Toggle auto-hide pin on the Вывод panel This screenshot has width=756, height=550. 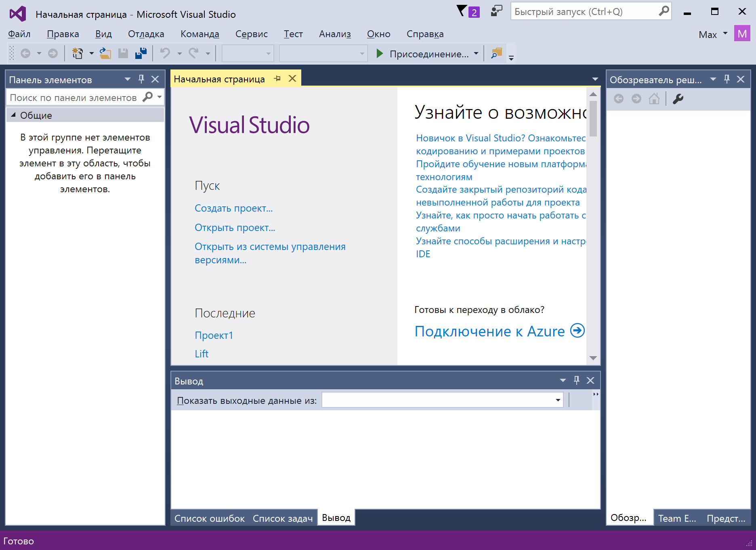click(577, 380)
